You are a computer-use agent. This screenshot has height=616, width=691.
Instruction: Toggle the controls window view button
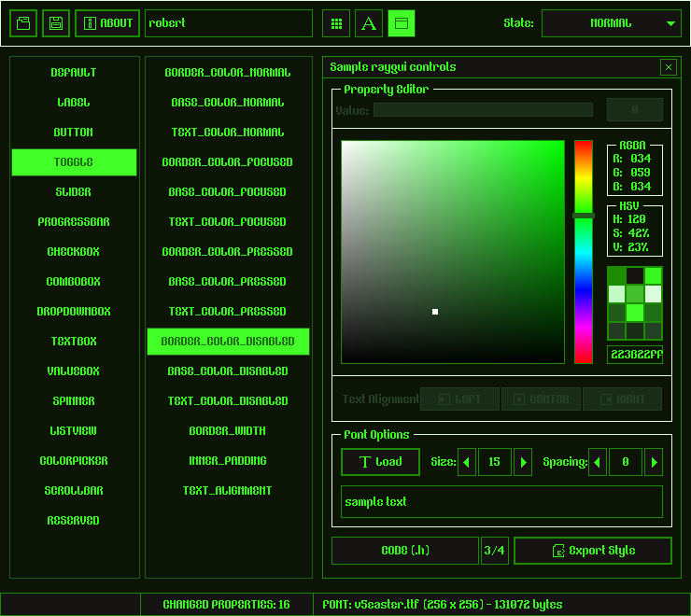[x=402, y=23]
